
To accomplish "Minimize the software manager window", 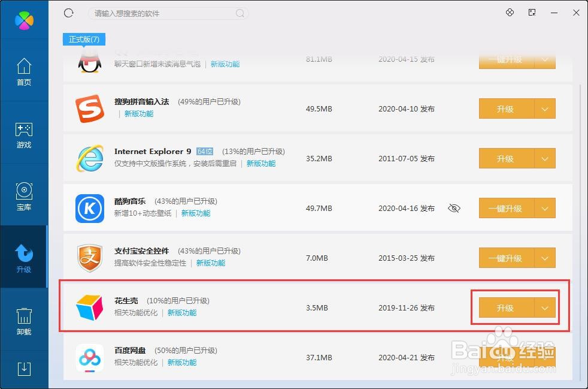I will click(x=554, y=13).
